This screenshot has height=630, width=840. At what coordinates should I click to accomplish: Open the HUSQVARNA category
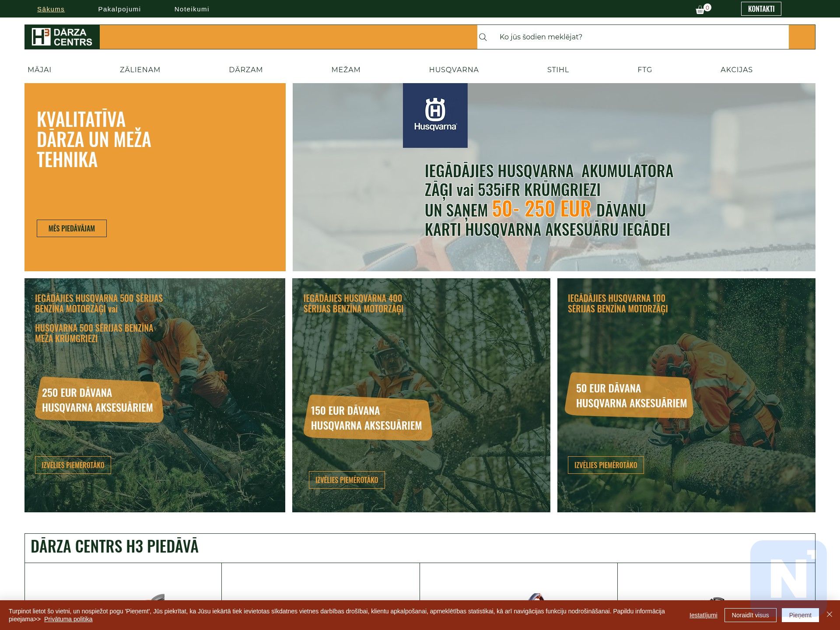click(454, 70)
